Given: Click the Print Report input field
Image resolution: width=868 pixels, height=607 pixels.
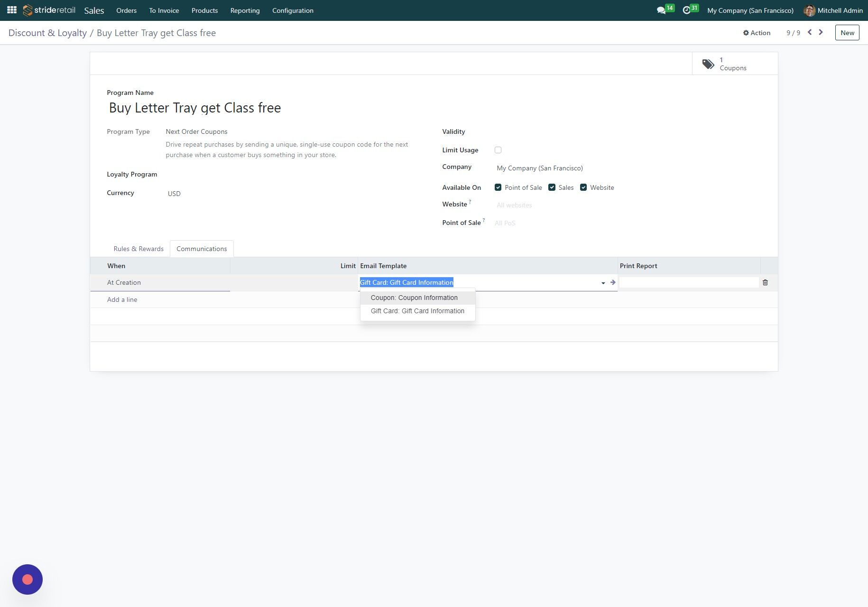Looking at the screenshot, I should 689,282.
